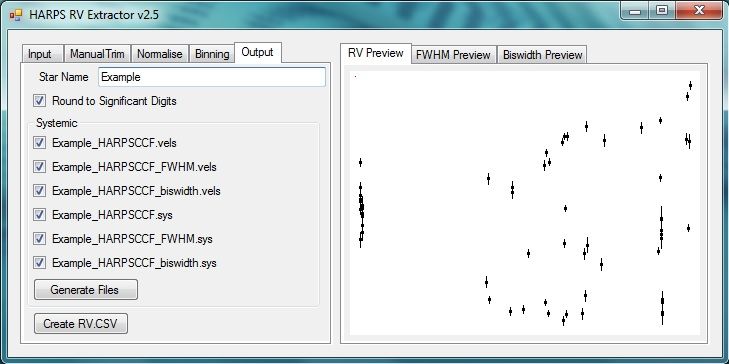Go to the Normalise tab
Viewport: 729px width, 364px height.
160,54
